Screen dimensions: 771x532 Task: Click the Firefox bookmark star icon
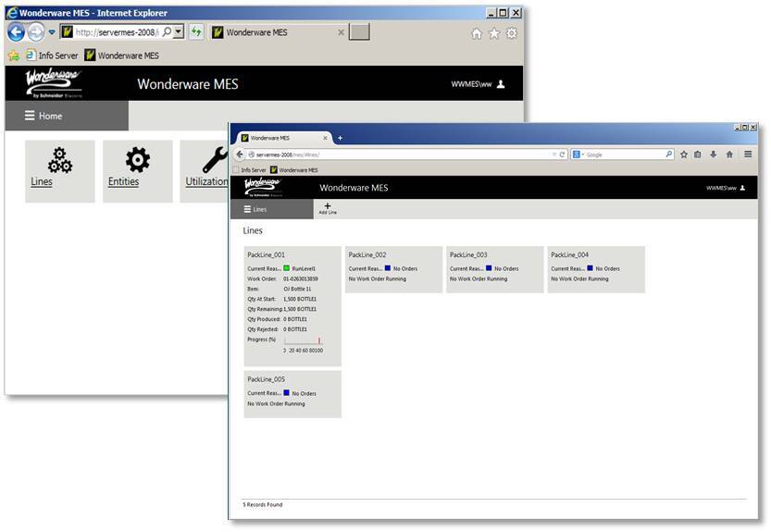point(683,155)
